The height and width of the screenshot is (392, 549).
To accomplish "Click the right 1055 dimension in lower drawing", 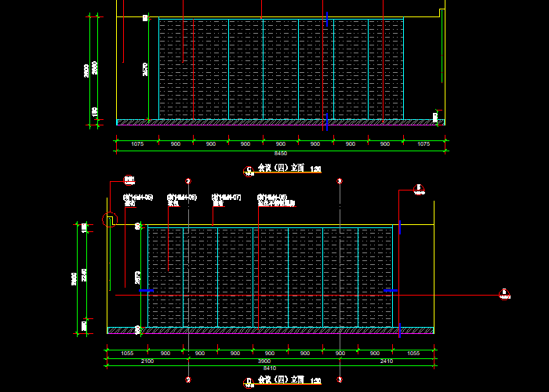I will 413,354.
